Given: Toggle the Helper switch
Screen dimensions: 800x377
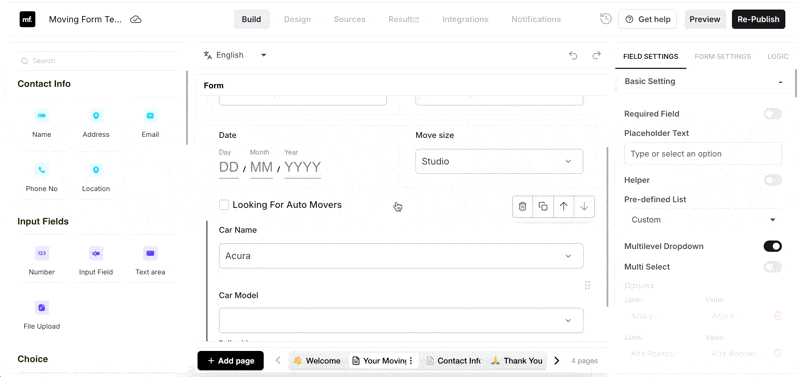Looking at the screenshot, I should 772,180.
